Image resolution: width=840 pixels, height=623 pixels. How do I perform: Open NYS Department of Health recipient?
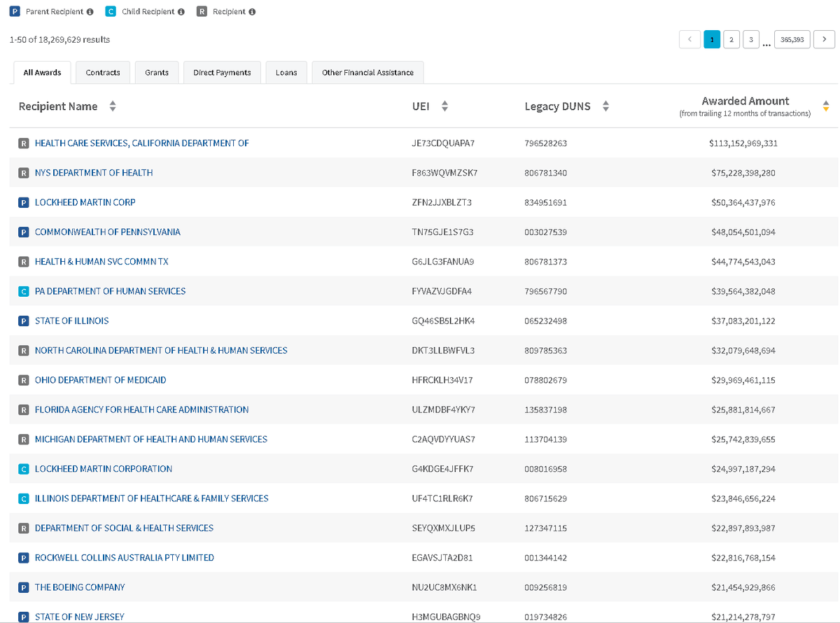point(94,173)
